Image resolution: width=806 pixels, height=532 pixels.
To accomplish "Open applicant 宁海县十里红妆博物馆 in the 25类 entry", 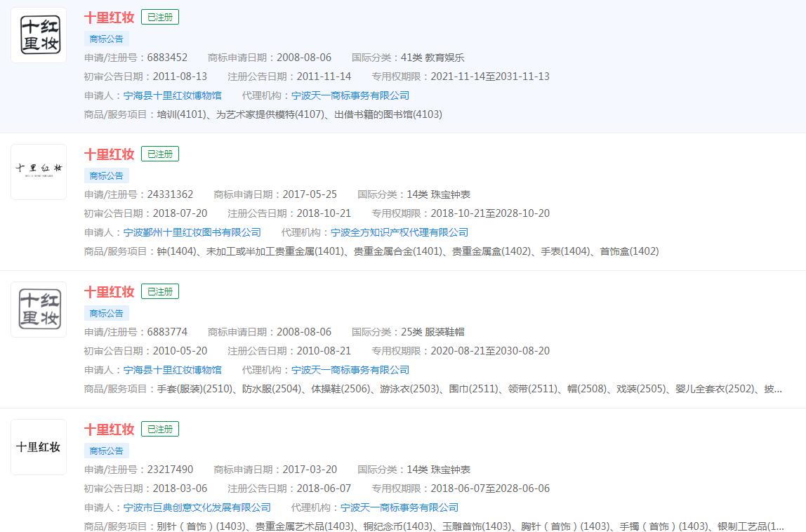I will point(172,370).
